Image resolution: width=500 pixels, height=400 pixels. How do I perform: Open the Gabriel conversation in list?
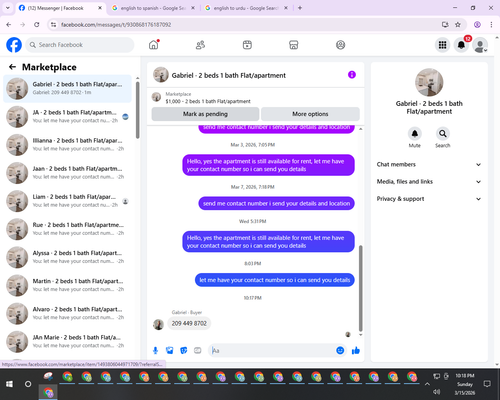click(67, 89)
